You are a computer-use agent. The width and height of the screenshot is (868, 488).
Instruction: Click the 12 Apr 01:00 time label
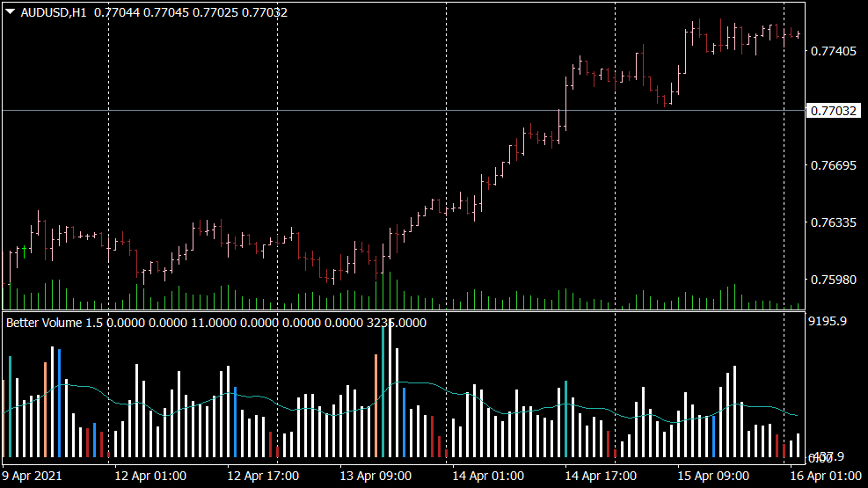[150, 476]
